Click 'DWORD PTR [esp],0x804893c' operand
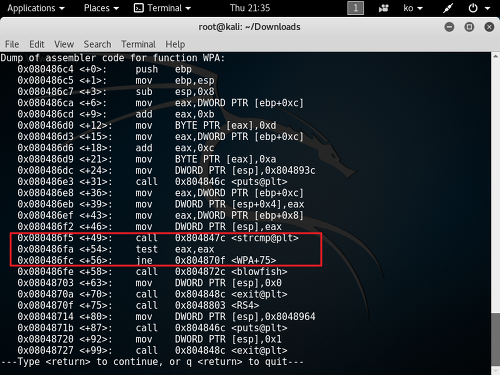The image size is (500, 375). click(245, 171)
